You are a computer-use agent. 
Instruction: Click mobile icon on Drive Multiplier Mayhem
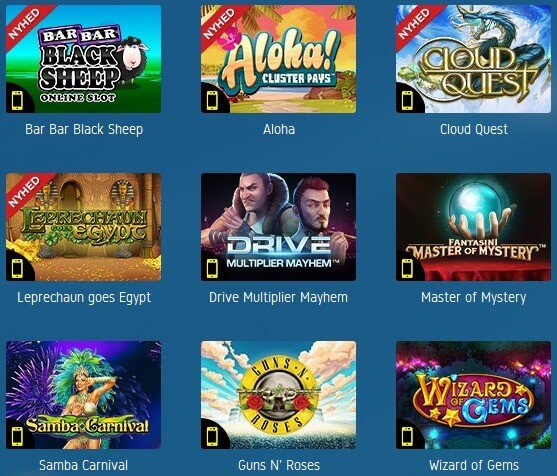tap(212, 269)
